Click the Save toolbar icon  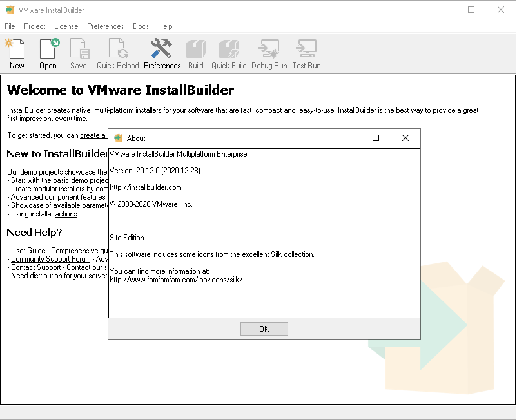pyautogui.click(x=79, y=49)
